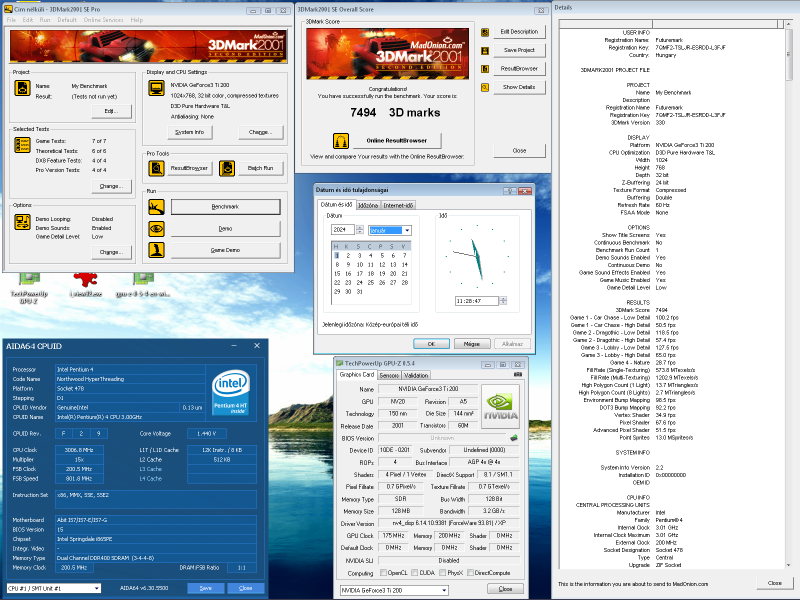Screen dimensions: 800x600
Task: Click the Close button in GPU-Z
Action: coord(505,589)
